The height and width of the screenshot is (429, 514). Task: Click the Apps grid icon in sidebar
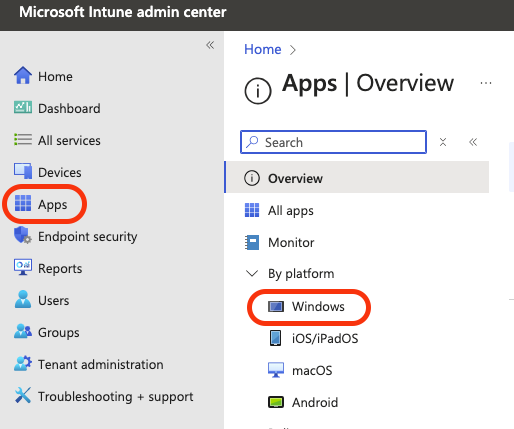pos(23,203)
